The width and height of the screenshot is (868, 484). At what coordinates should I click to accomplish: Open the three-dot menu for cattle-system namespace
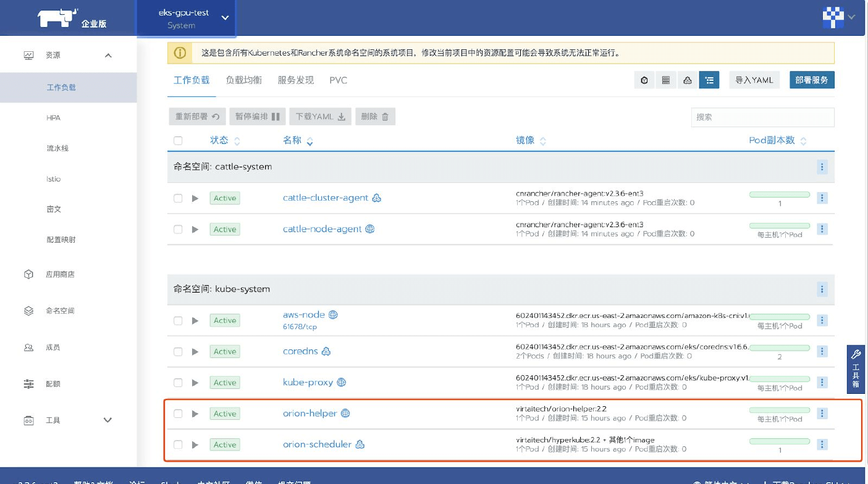(x=822, y=167)
